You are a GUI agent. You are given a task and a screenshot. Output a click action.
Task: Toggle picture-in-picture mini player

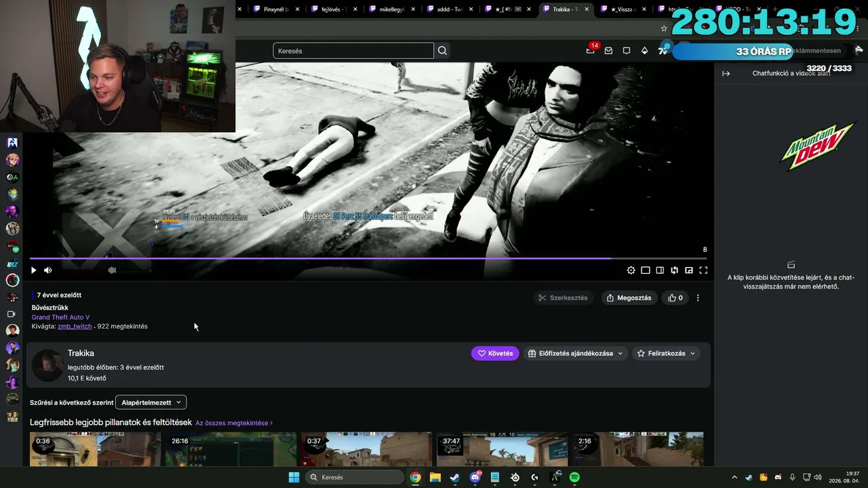click(689, 270)
